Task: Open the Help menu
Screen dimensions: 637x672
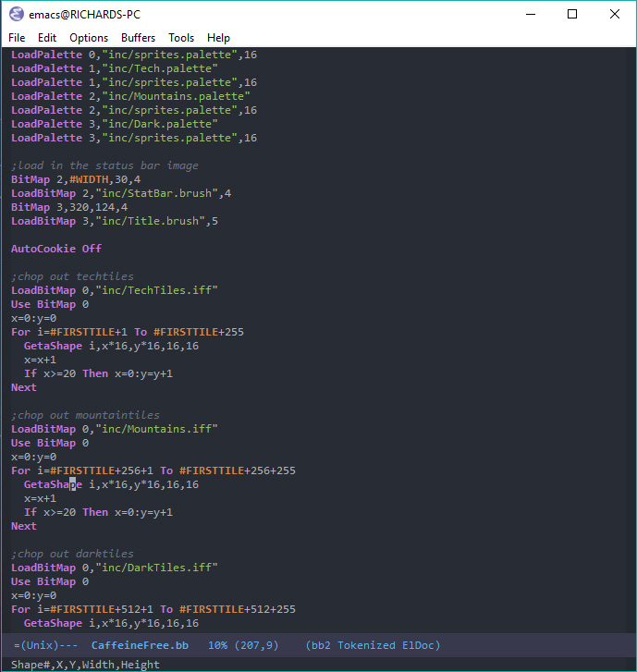Action: click(218, 38)
